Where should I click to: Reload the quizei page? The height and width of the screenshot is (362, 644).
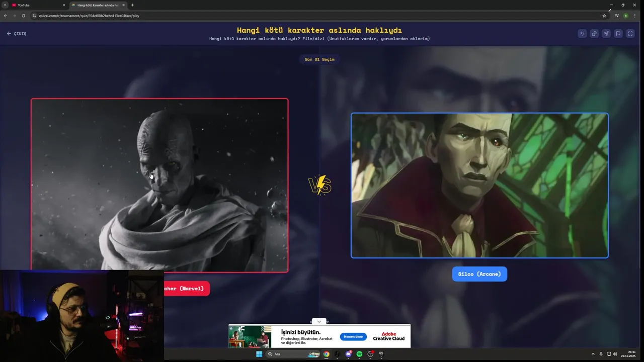point(23,16)
